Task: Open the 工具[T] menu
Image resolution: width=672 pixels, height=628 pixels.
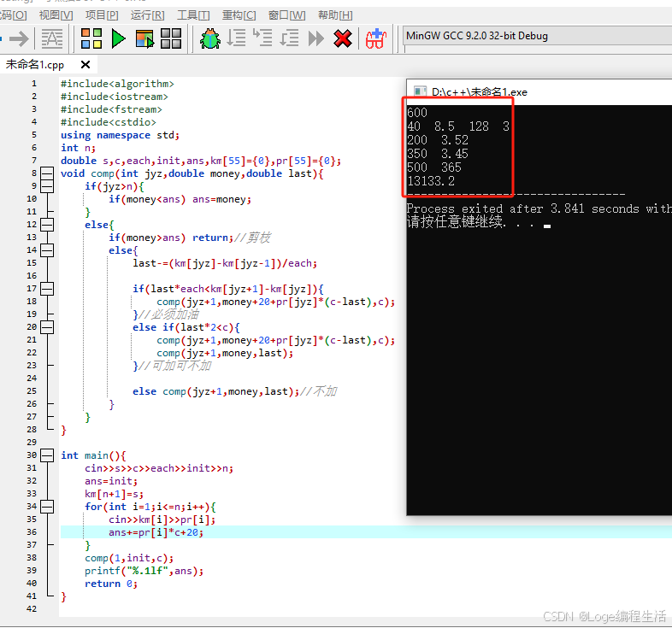Action: click(194, 15)
